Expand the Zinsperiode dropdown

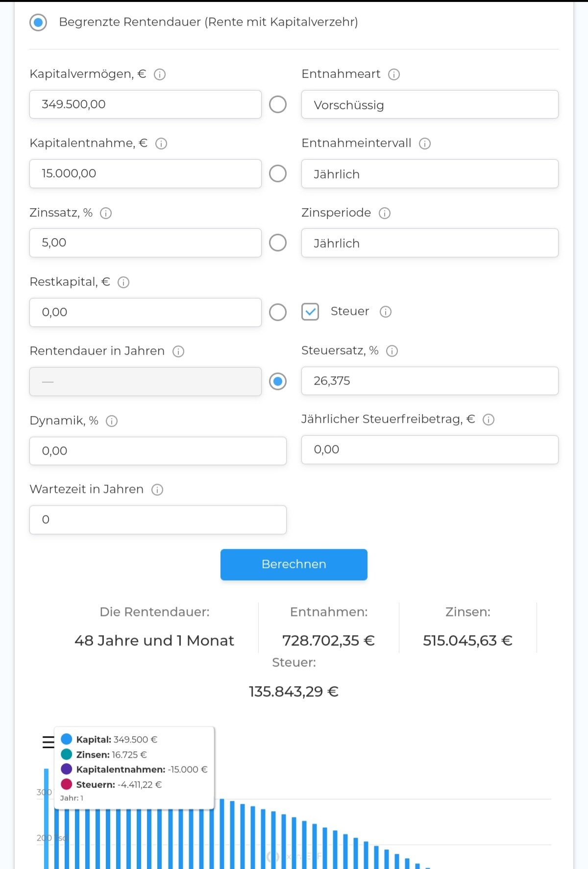(x=429, y=243)
